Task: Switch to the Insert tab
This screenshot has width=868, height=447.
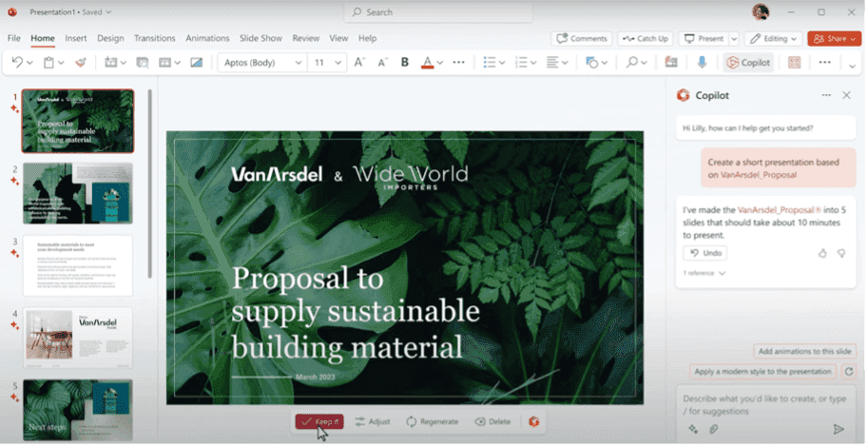Action: [76, 38]
